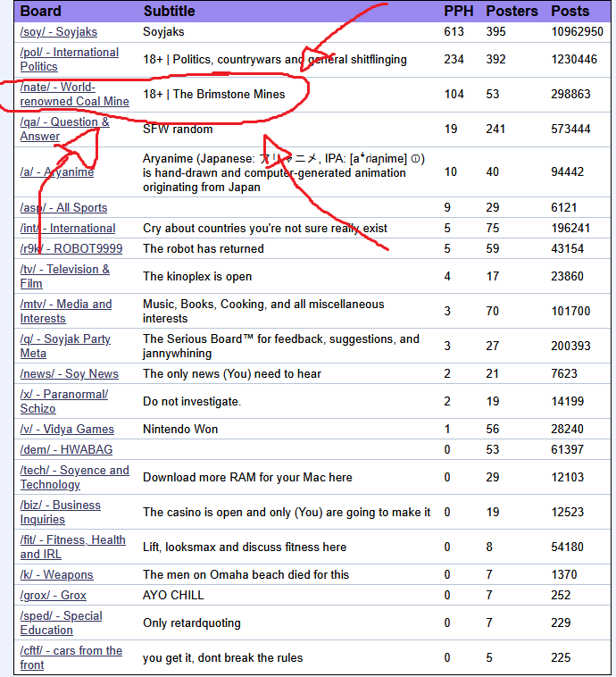Select the posts count 200393 for /q/
Viewport: 616px width, 677px height.
(x=570, y=347)
